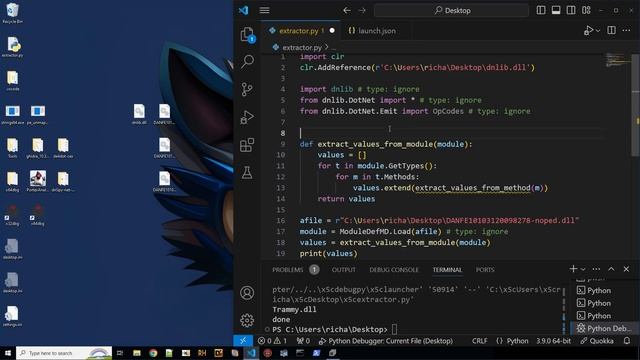Switch to the extractor.py editor tab

298,31
